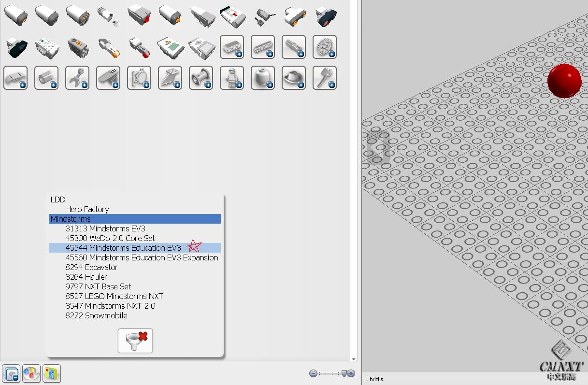The height and width of the screenshot is (385, 588).
Task: Clear the set filter with the funnel button
Action: coord(135,341)
